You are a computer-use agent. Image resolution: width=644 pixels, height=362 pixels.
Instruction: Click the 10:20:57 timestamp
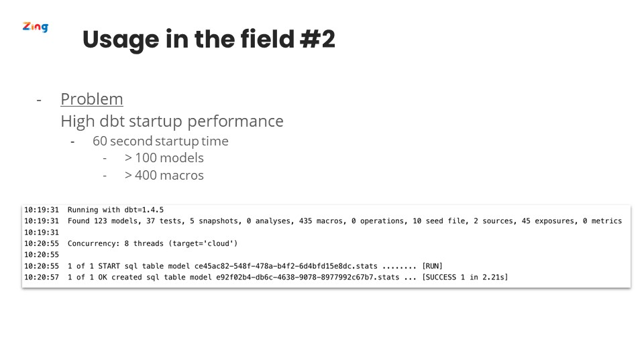point(42,277)
